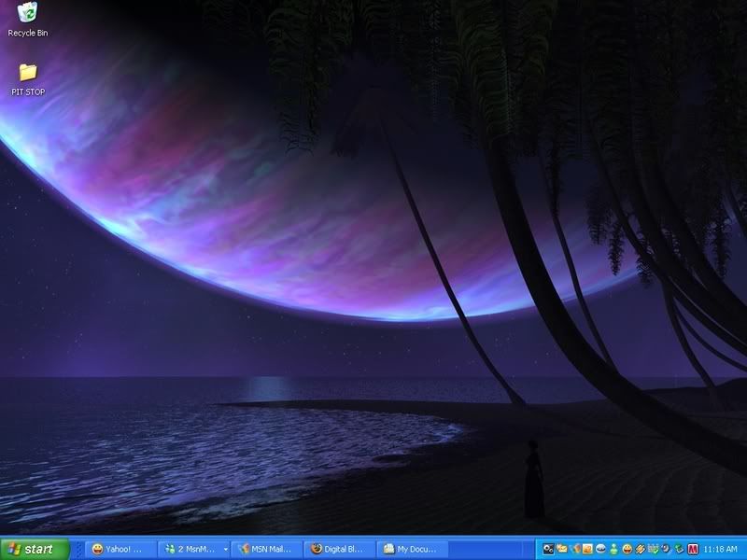Switch to the Digital Bl... Firefox window
The image size is (747, 560).
341,550
